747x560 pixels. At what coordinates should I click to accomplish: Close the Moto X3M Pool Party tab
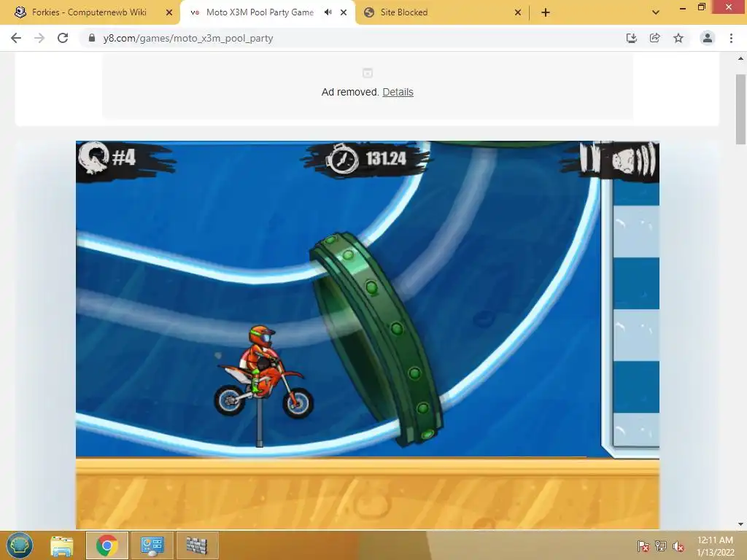344,12
